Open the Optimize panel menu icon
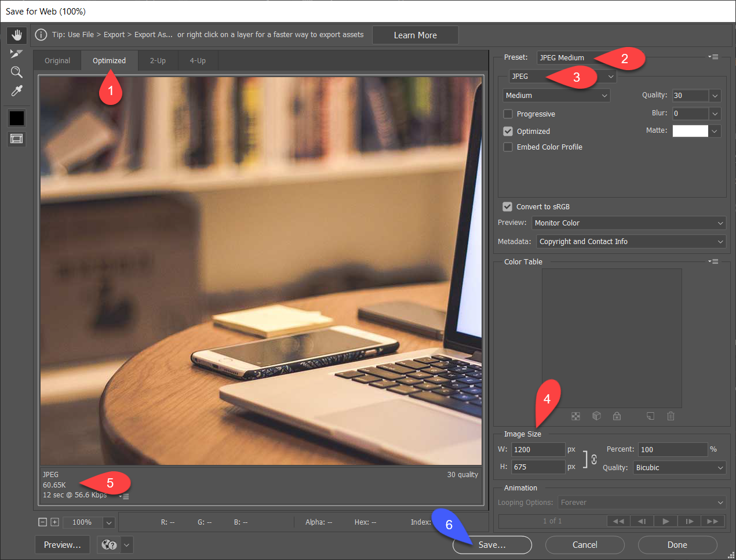Image resolution: width=736 pixels, height=560 pixels. point(713,57)
